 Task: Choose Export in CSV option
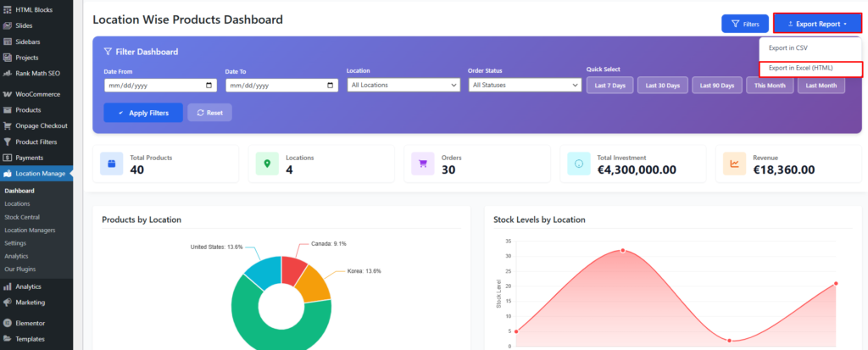pos(787,48)
